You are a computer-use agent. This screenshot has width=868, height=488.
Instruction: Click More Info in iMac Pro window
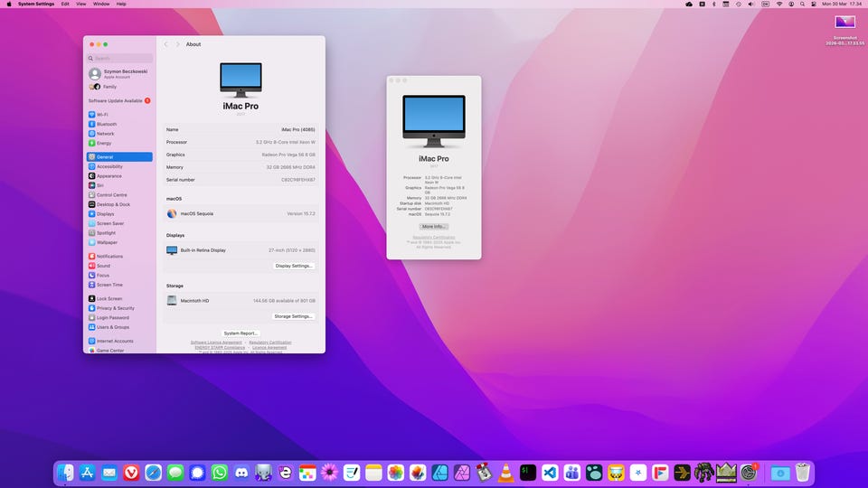(x=433, y=226)
